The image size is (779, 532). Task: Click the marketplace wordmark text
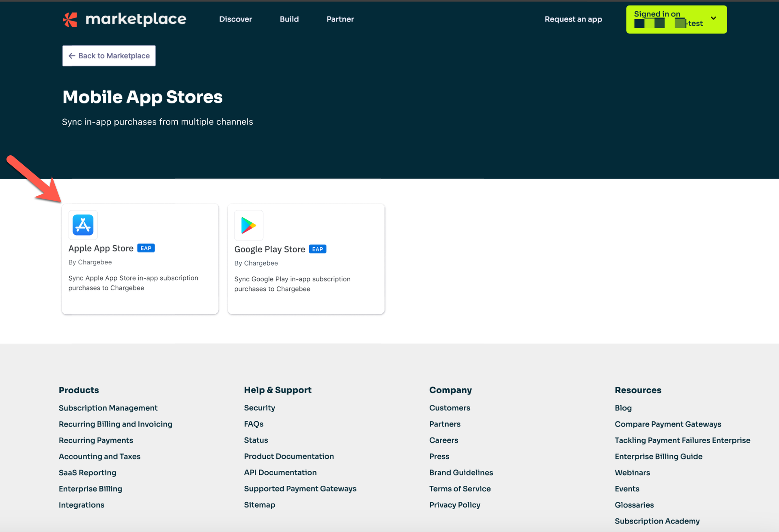pyautogui.click(x=136, y=19)
